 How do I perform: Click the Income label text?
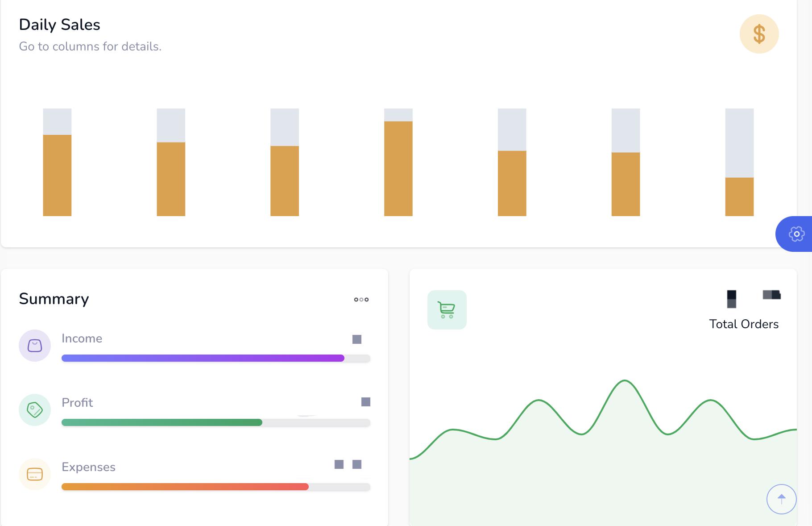[x=82, y=338]
